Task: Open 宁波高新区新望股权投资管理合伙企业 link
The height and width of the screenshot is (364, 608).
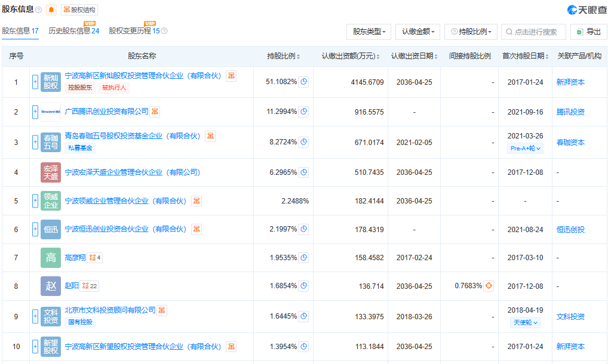Action: tap(143, 347)
